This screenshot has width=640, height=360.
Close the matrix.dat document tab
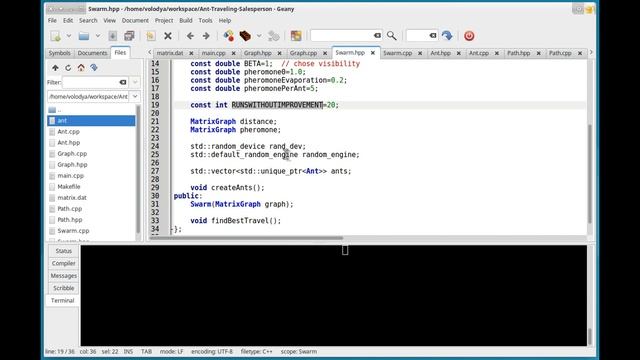tap(191, 53)
